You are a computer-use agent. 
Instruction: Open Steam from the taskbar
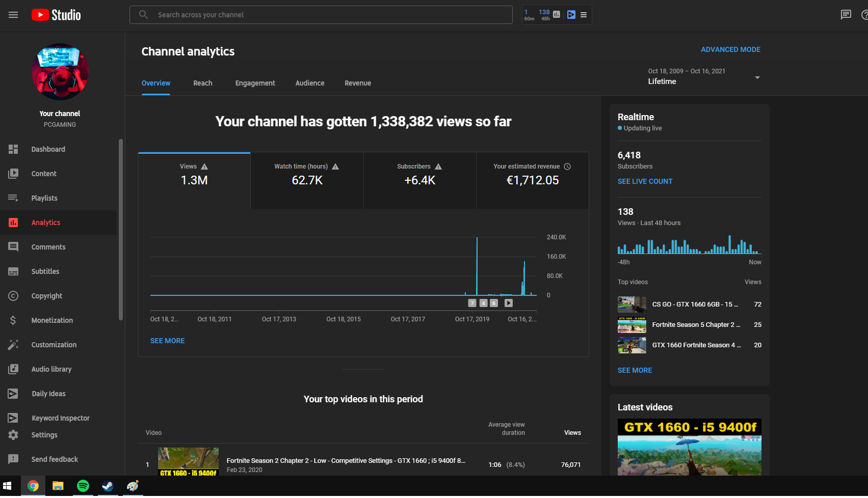pyautogui.click(x=108, y=486)
